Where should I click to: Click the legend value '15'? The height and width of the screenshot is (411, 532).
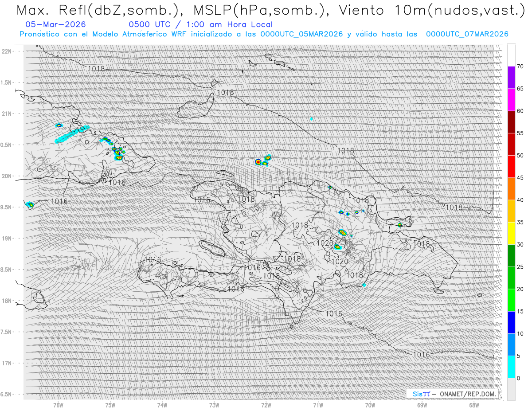click(x=520, y=311)
